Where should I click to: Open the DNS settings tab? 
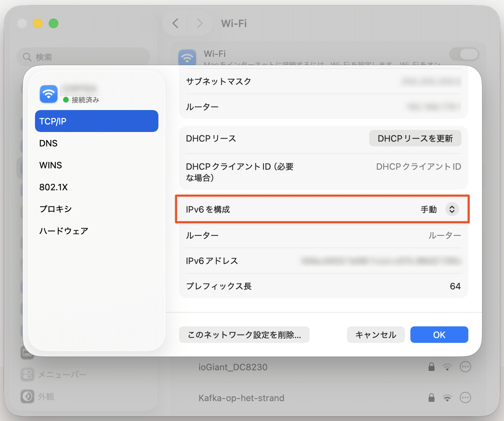tap(96, 143)
